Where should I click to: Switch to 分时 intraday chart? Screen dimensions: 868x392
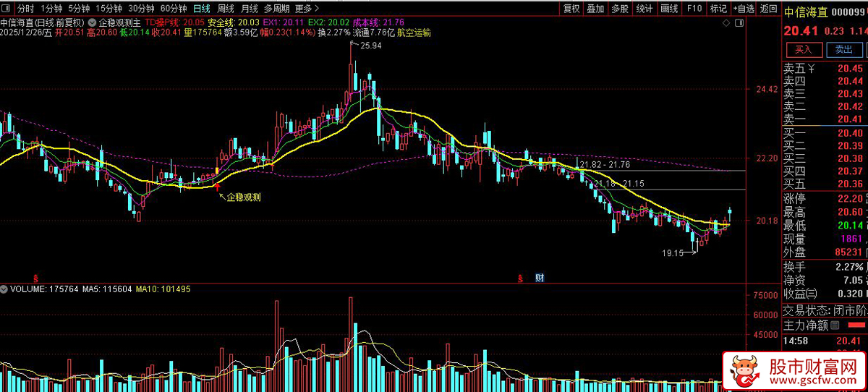pos(25,9)
